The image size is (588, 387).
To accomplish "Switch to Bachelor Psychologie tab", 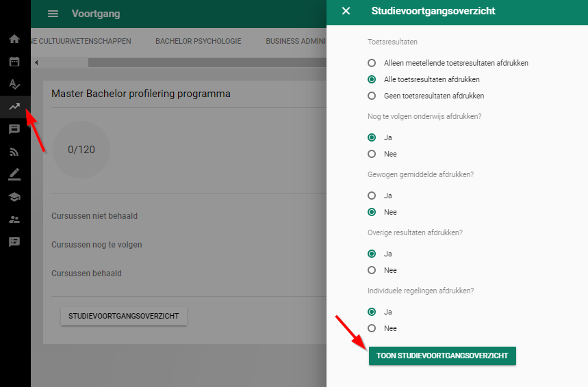I will (x=199, y=41).
